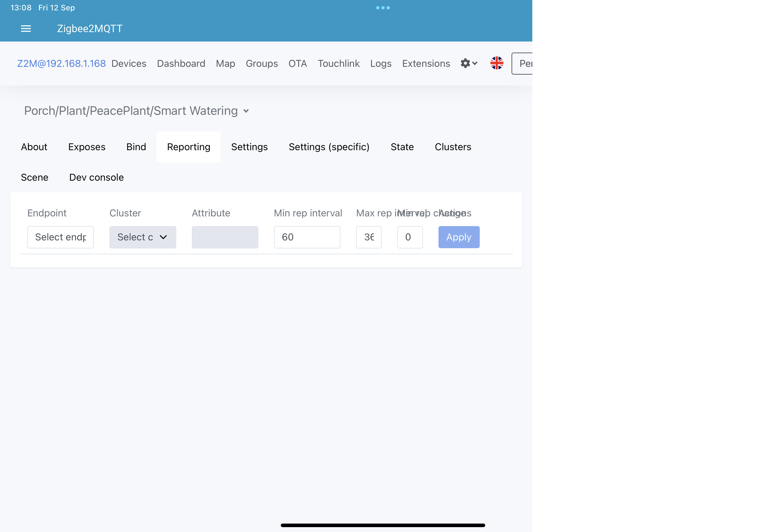The height and width of the screenshot is (532, 766).
Task: Open the settings gear dropdown
Action: [469, 63]
